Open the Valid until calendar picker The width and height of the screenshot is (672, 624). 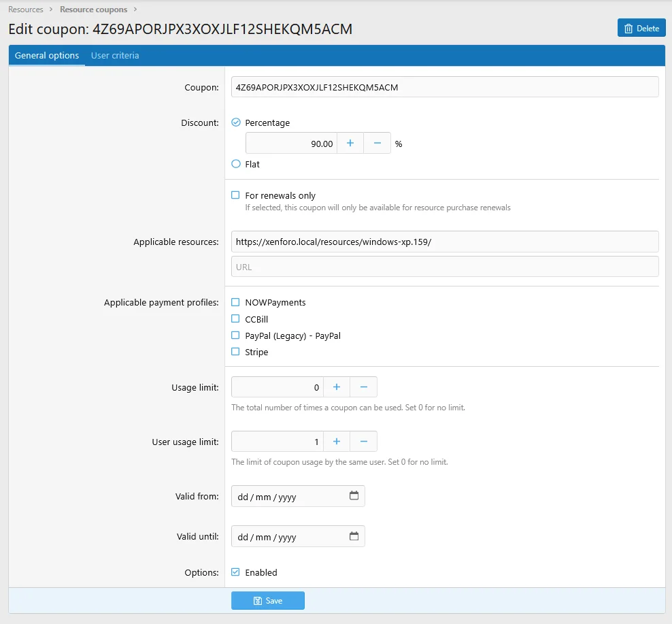click(354, 536)
